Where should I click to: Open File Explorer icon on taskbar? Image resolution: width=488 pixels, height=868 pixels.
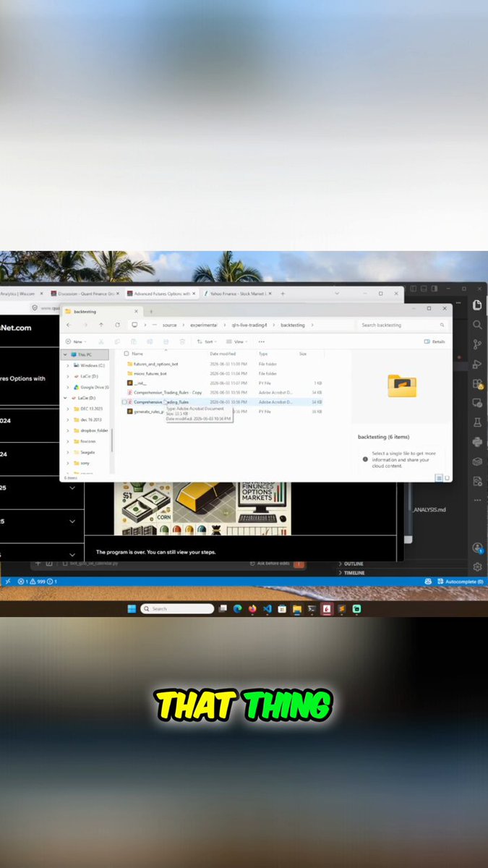(297, 609)
